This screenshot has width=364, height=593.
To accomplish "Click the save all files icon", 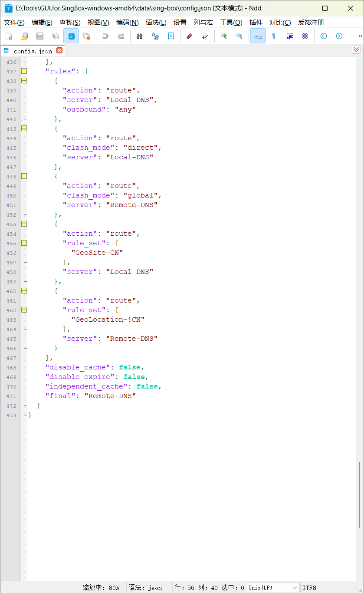I will pyautogui.click(x=56, y=36).
